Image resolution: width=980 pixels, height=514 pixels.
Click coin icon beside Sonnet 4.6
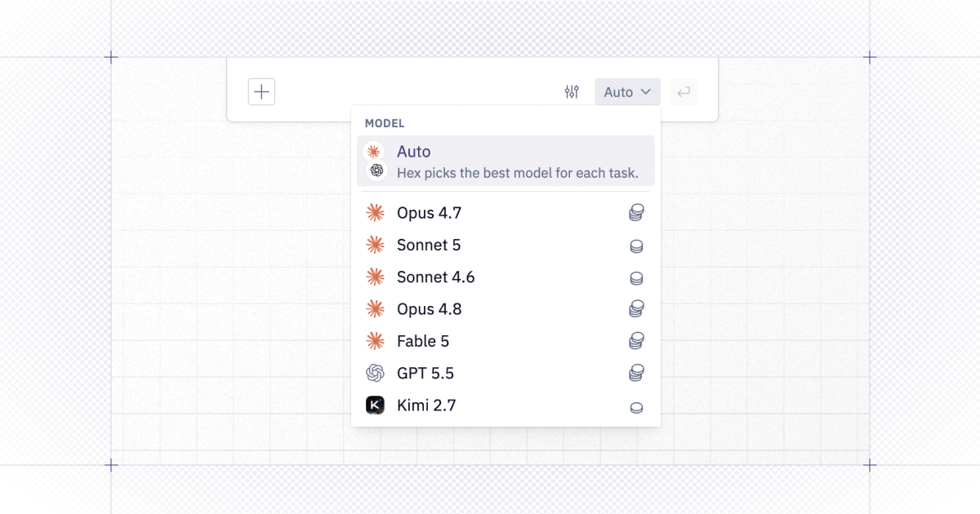[636, 278]
